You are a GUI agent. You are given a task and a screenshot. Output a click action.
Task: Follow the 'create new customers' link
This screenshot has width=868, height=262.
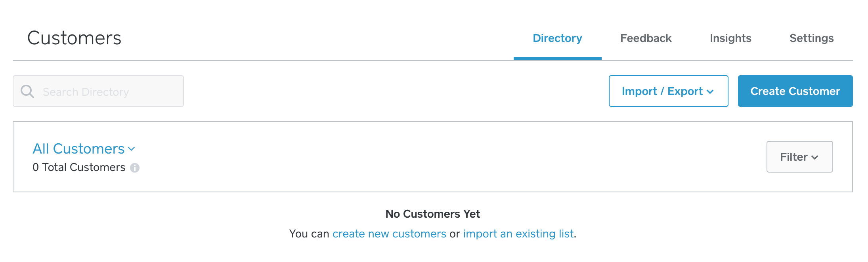(x=389, y=234)
